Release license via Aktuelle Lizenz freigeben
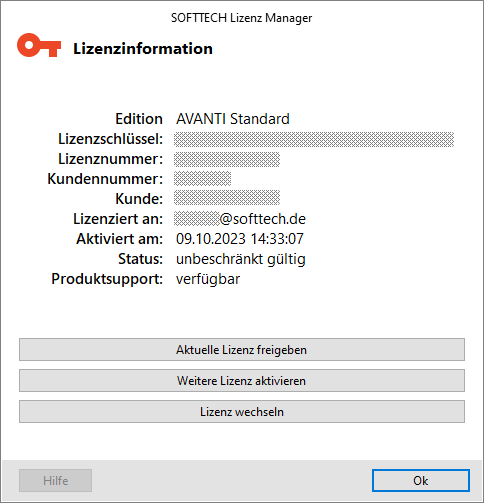This screenshot has width=484, height=503. click(242, 350)
